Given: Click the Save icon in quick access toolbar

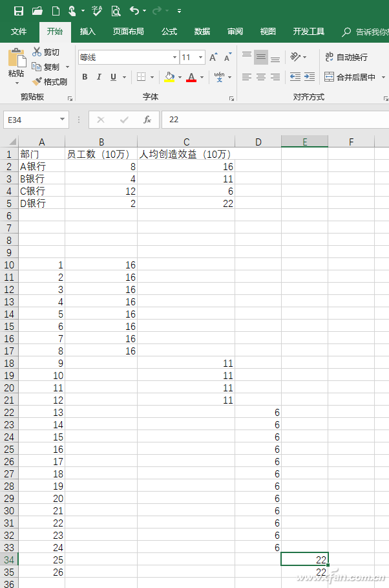Looking at the screenshot, I should [x=18, y=11].
